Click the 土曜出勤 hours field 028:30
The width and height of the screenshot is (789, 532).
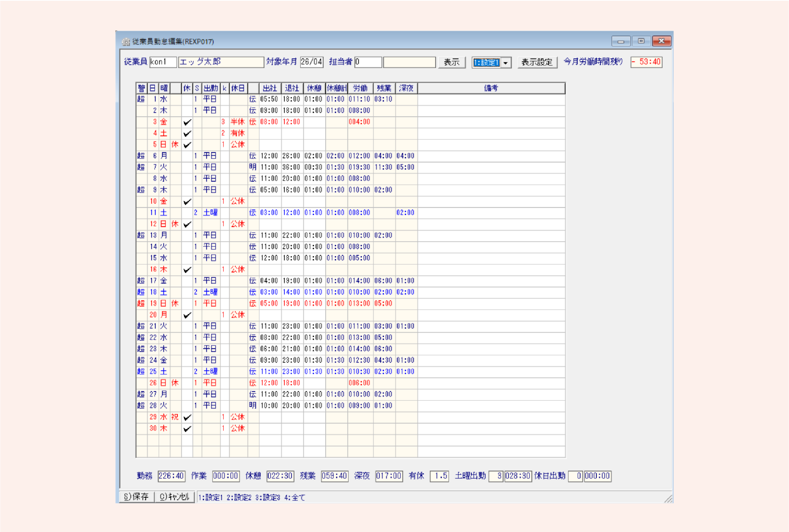point(518,476)
